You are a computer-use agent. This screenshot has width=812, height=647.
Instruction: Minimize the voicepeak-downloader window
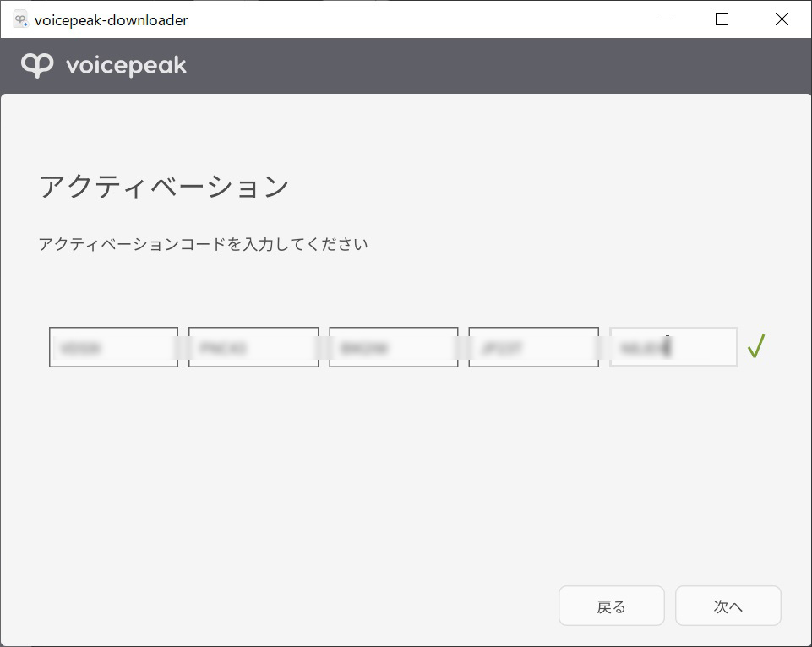(x=663, y=19)
